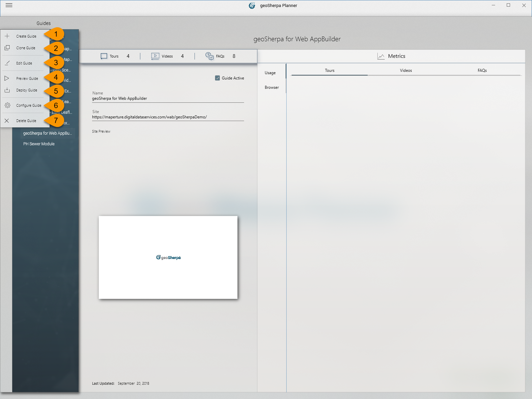Click the Create Guide plus icon
This screenshot has height=399, width=532.
[7, 36]
